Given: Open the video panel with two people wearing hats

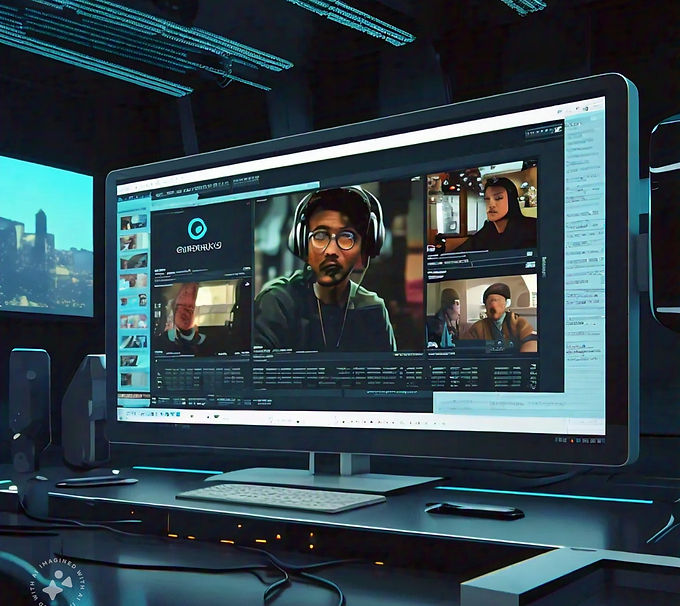Looking at the screenshot, I should pyautogui.click(x=482, y=313).
